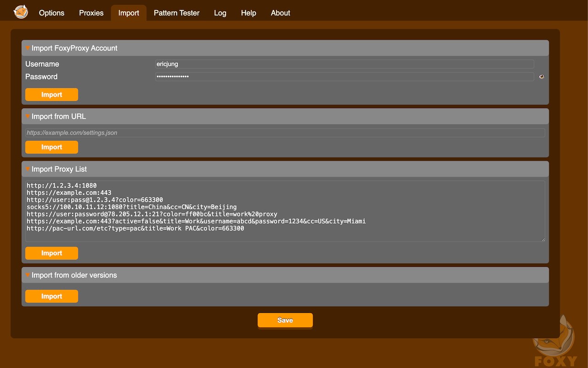Show password using the eye icon

[542, 77]
